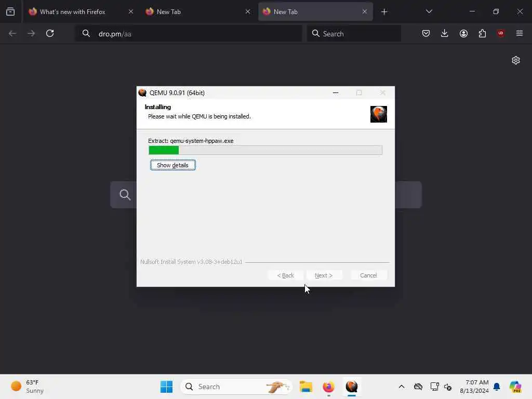Open the Windows Start menu
This screenshot has width=532, height=399.
[166, 387]
